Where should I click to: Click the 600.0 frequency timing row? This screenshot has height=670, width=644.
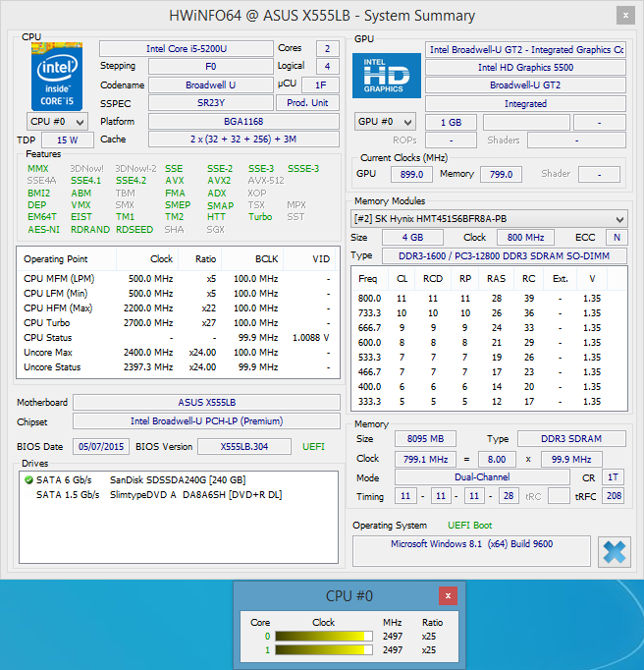[489, 343]
